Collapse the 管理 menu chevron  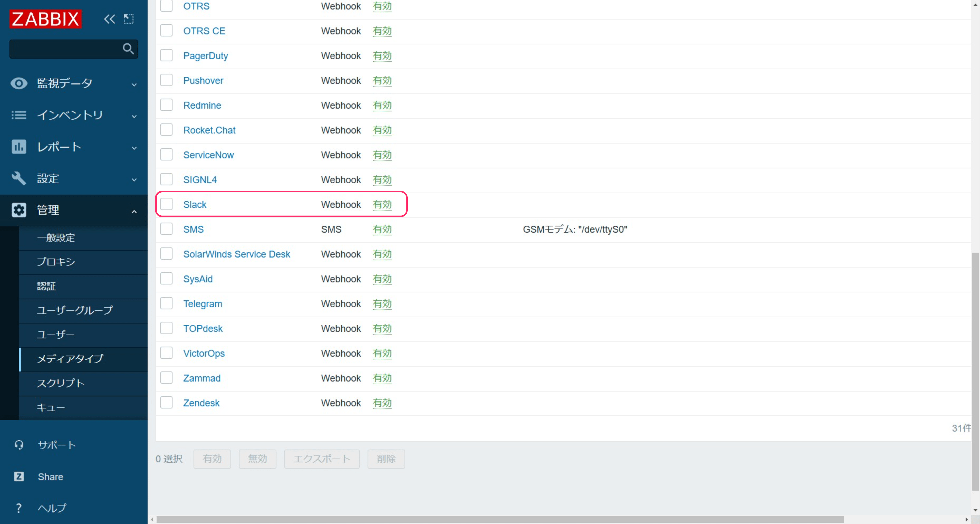pos(134,211)
